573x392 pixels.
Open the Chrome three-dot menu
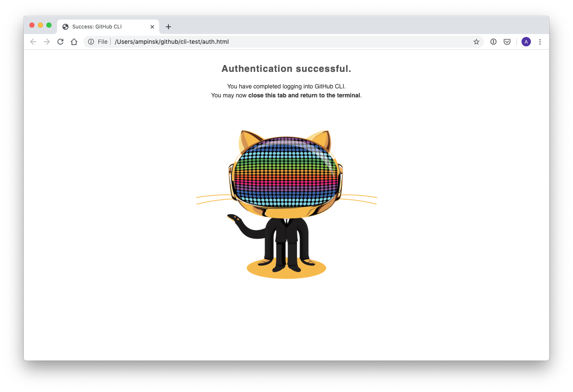point(540,42)
